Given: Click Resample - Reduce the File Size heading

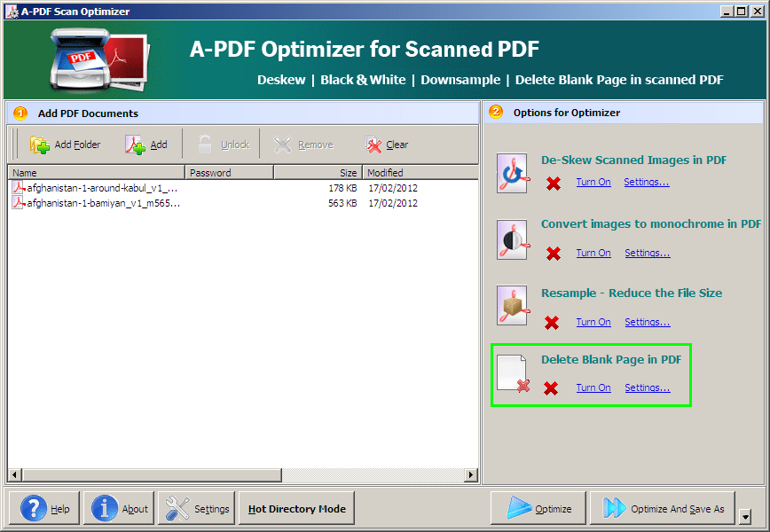Looking at the screenshot, I should [632, 293].
